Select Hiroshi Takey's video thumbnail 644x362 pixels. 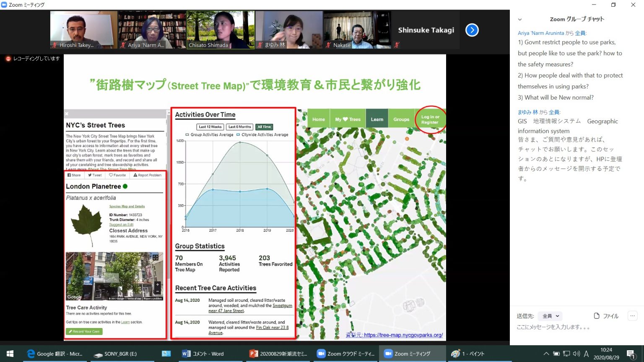[84, 30]
